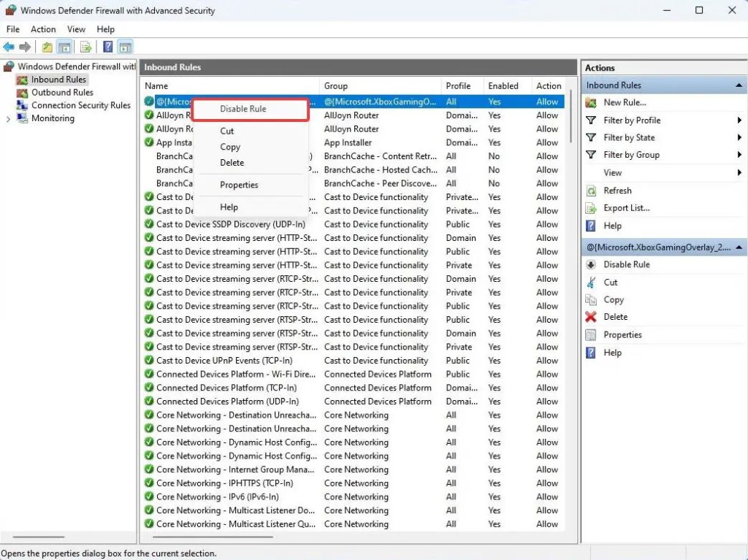The height and width of the screenshot is (560, 748).
Task: Click the Refresh icon in Actions pane
Action: pyautogui.click(x=591, y=191)
